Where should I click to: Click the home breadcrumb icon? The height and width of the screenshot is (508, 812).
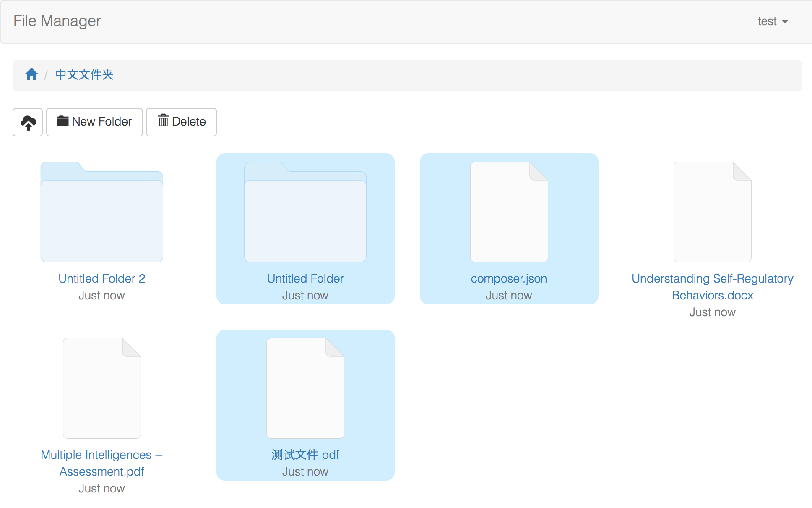tap(31, 74)
